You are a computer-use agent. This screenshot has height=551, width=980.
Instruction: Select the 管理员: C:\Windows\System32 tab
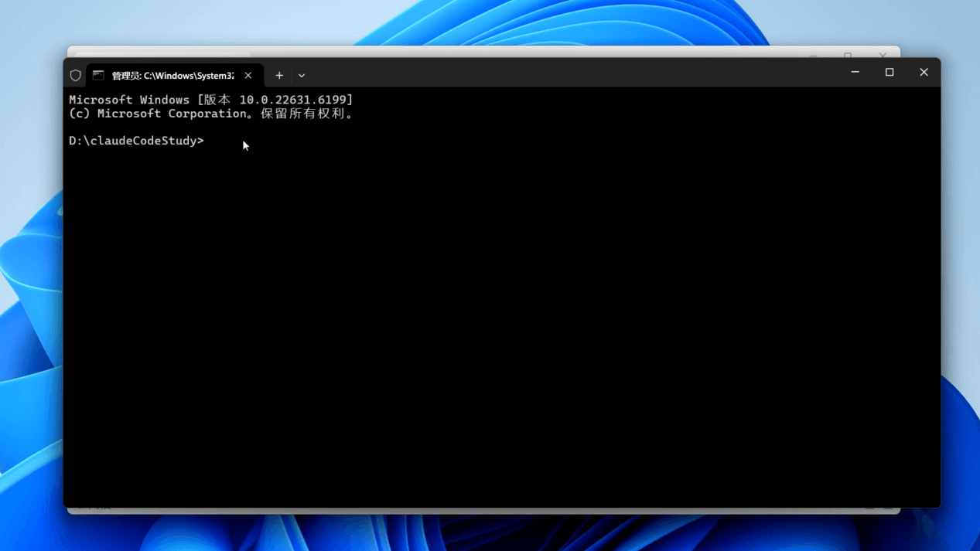pos(172,76)
